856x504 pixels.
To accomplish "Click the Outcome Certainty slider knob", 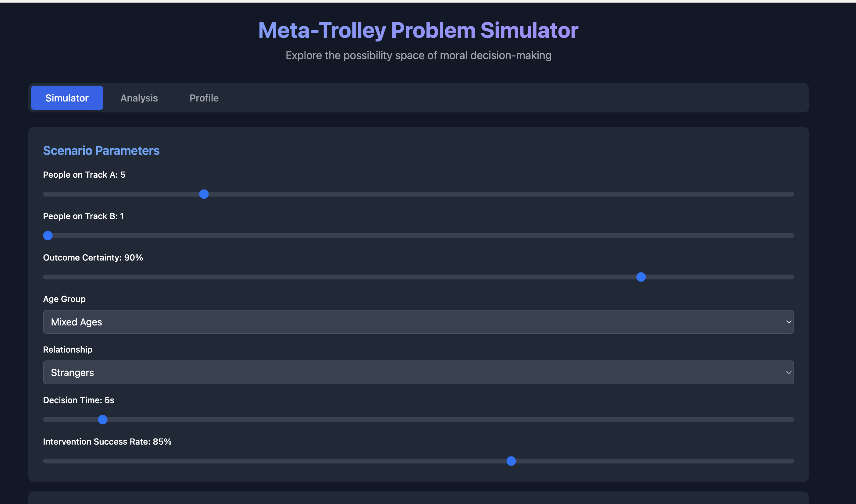I will click(641, 277).
